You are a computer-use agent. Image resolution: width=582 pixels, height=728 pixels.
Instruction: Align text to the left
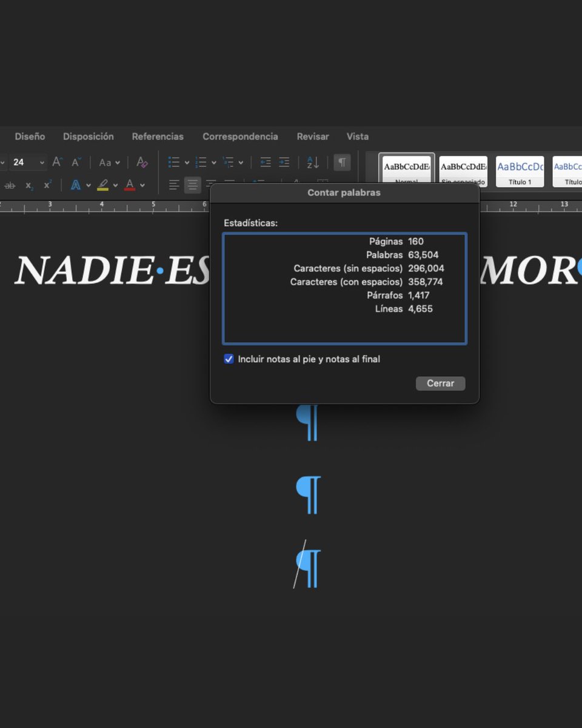174,185
